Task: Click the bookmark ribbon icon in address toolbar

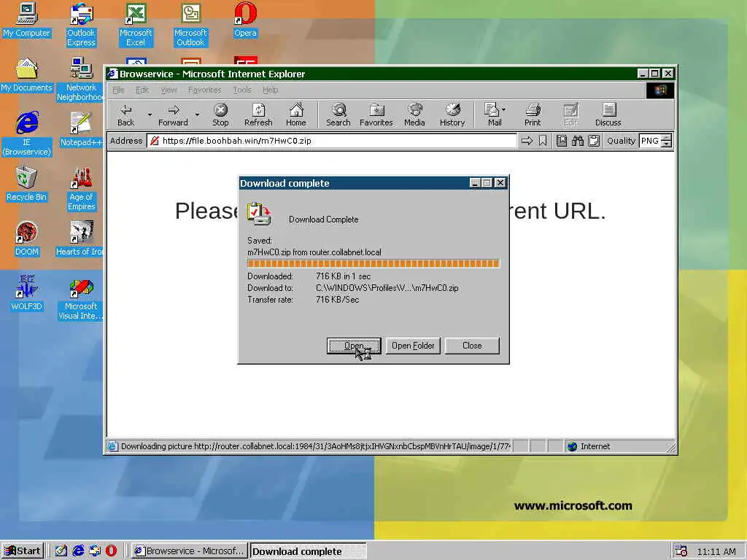Action: click(x=543, y=141)
